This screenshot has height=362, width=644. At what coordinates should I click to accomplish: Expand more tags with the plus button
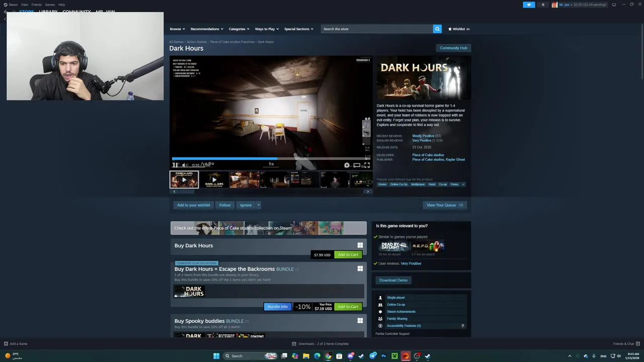463,184
